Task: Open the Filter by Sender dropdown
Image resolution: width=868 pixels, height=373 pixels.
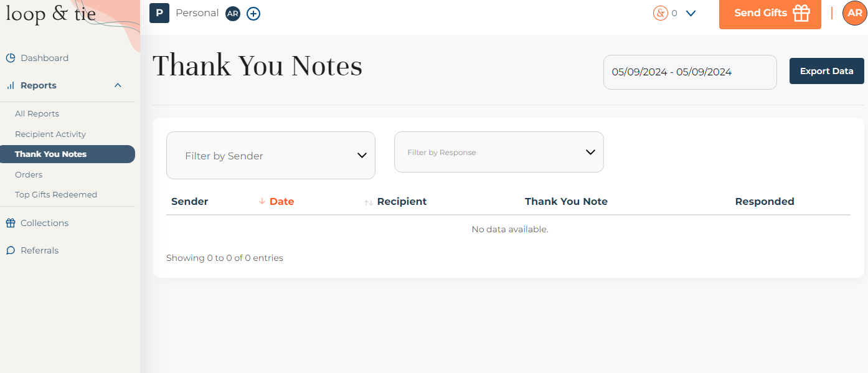Action: point(270,156)
